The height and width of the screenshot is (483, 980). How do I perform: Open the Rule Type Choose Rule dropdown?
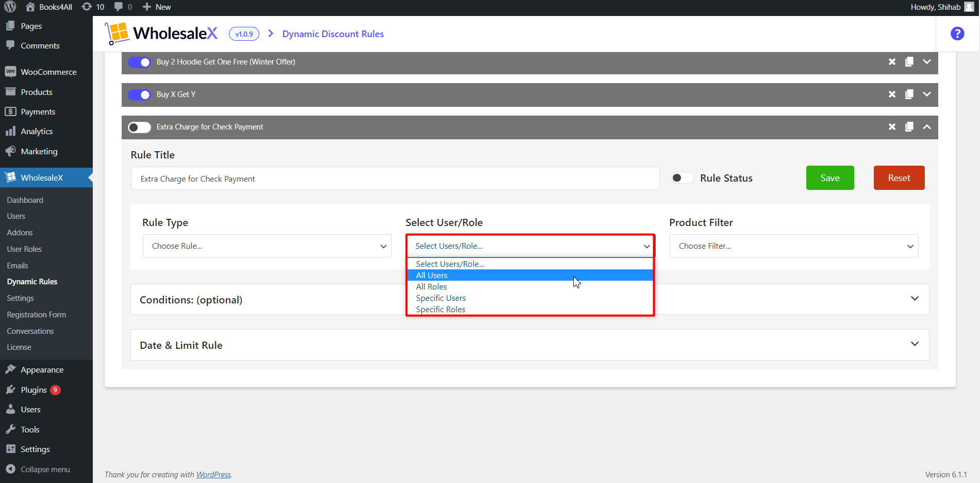(267, 246)
